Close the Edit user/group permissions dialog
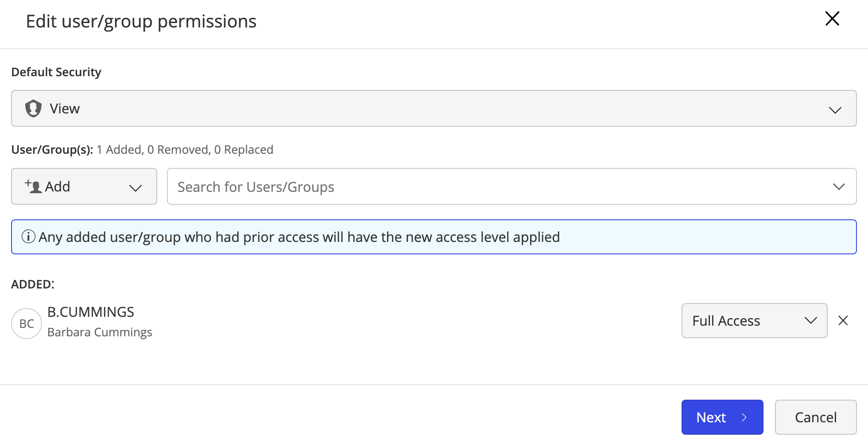Screen dimensions: 868x444 (x=832, y=19)
